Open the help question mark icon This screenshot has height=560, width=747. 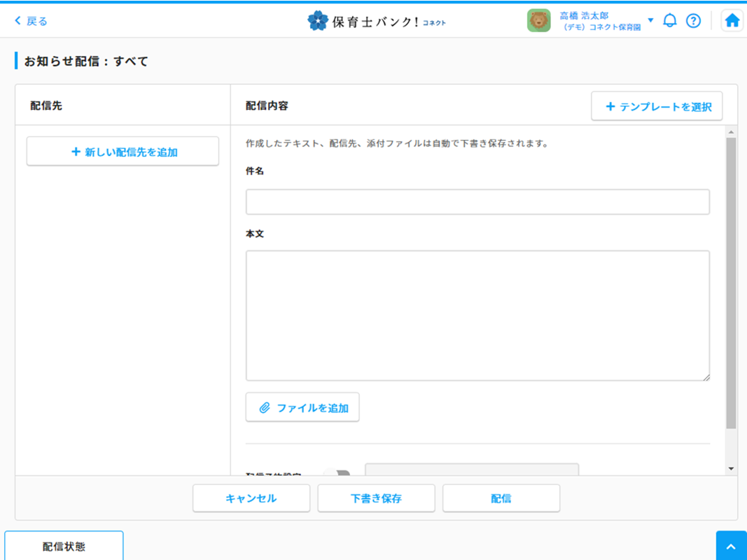(693, 21)
